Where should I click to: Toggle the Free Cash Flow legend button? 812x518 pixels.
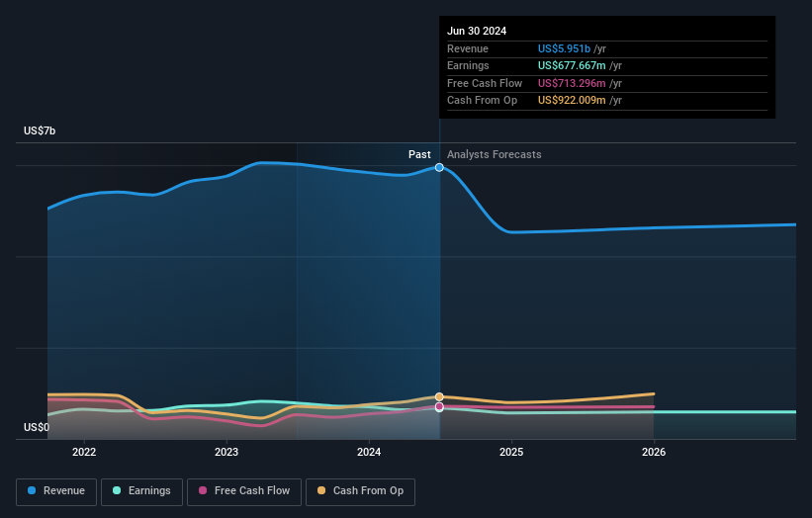point(244,491)
